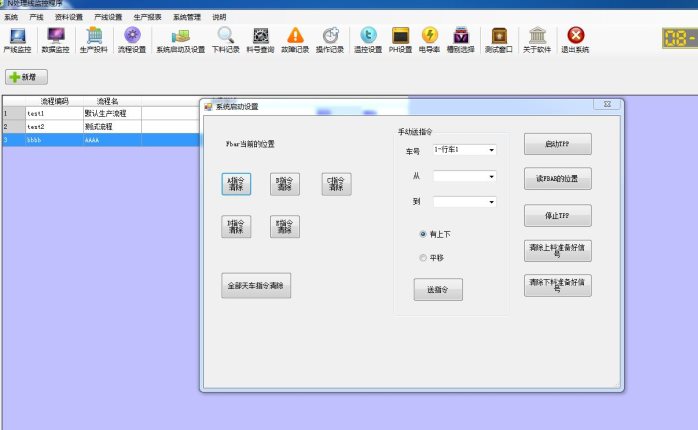Open the 生产报表 menu
This screenshot has width=698, height=430.
[x=147, y=17]
